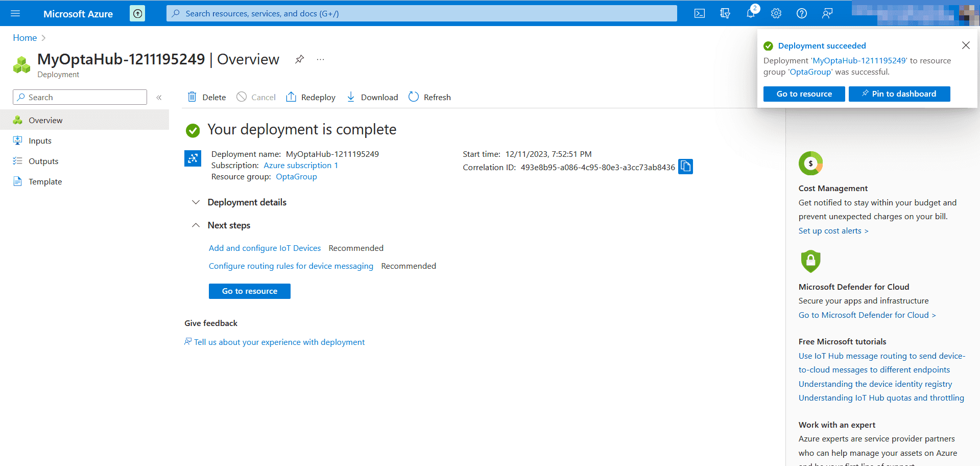Copy the Correlation ID to clipboard

pyautogui.click(x=685, y=167)
